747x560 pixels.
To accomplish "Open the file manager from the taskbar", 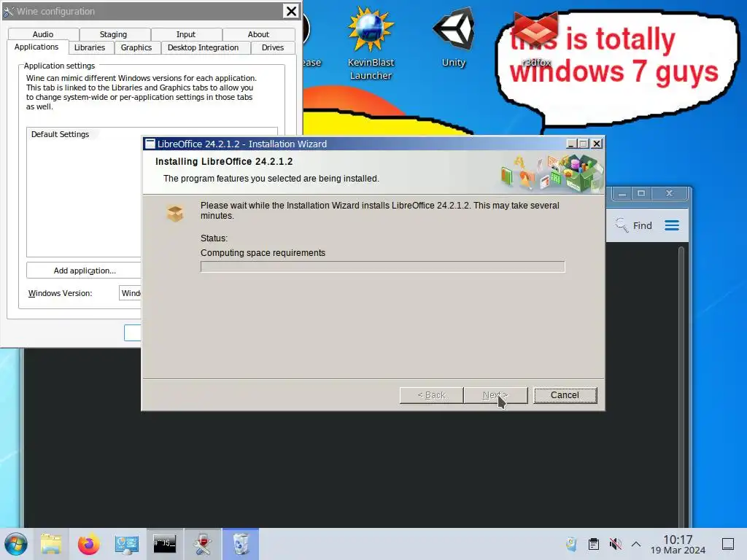I will click(50, 544).
